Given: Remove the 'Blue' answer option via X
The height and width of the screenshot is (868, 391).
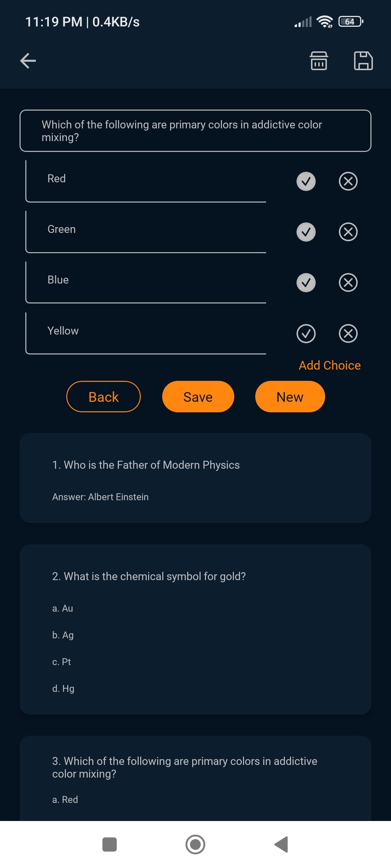Looking at the screenshot, I should (348, 283).
